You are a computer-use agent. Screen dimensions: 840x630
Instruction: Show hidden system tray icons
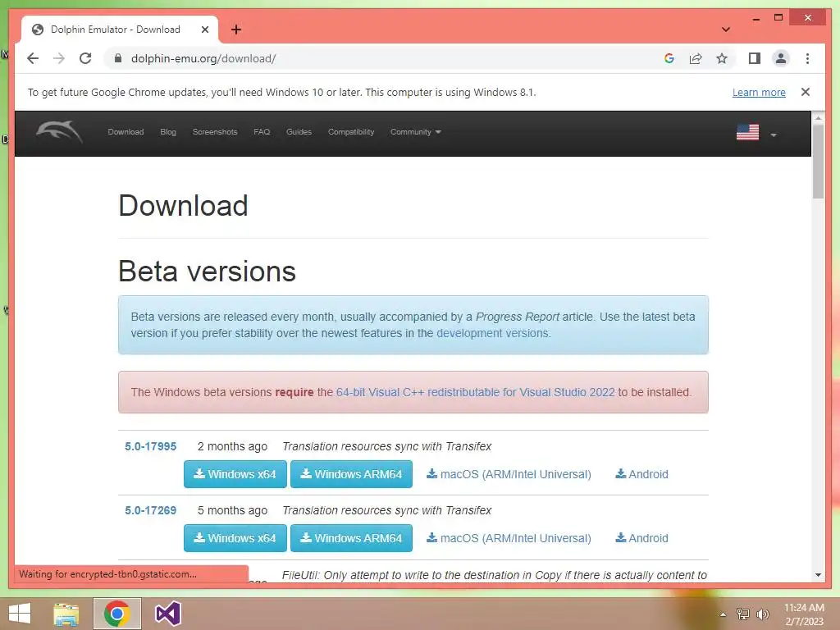pos(723,614)
